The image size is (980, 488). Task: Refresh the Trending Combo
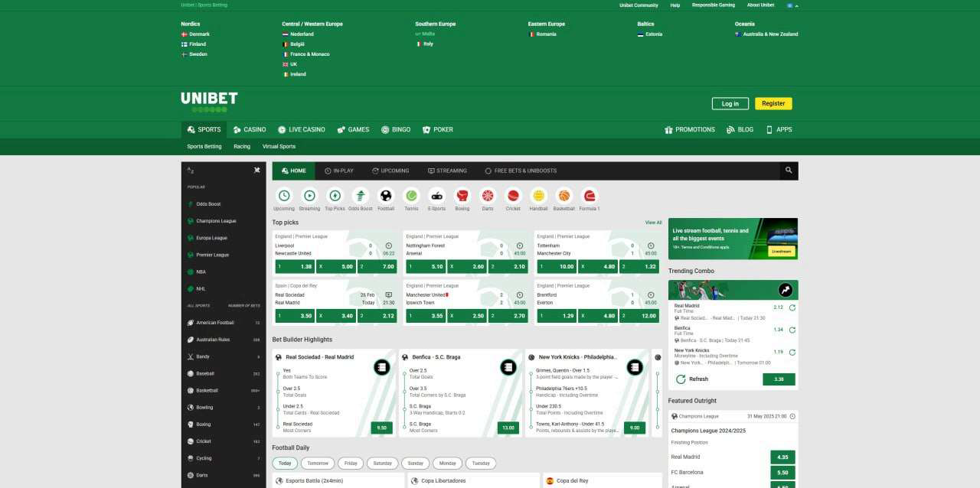click(692, 379)
